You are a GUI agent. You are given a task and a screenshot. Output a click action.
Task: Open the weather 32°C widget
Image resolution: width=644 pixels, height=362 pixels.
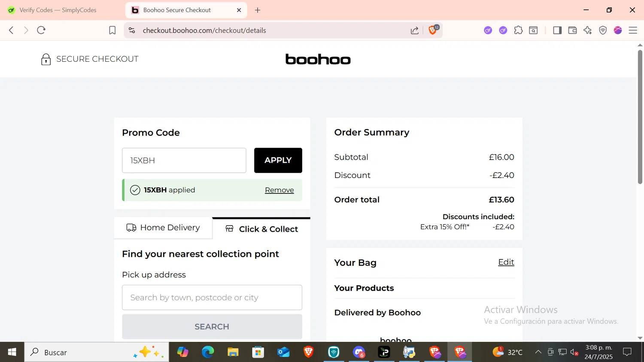click(x=508, y=352)
